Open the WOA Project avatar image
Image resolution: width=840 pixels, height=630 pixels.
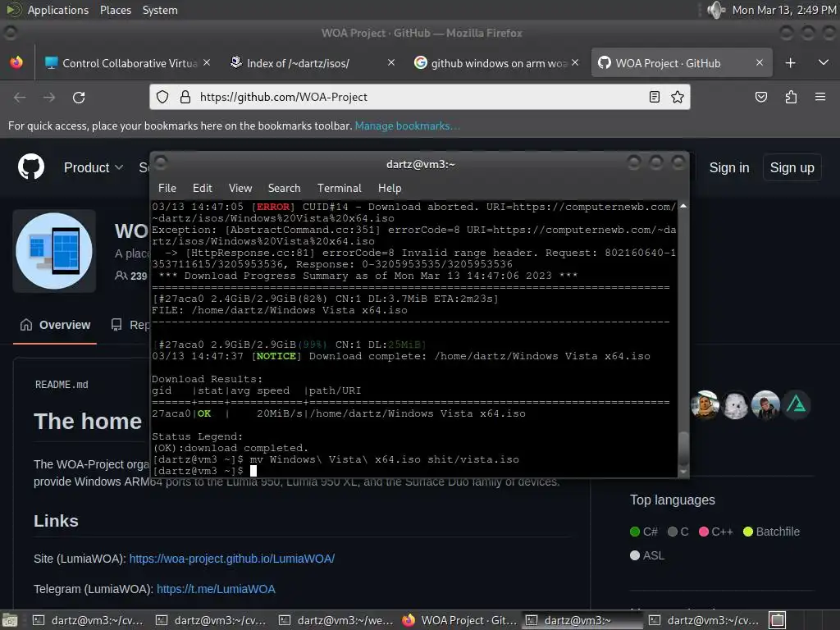pyautogui.click(x=54, y=251)
